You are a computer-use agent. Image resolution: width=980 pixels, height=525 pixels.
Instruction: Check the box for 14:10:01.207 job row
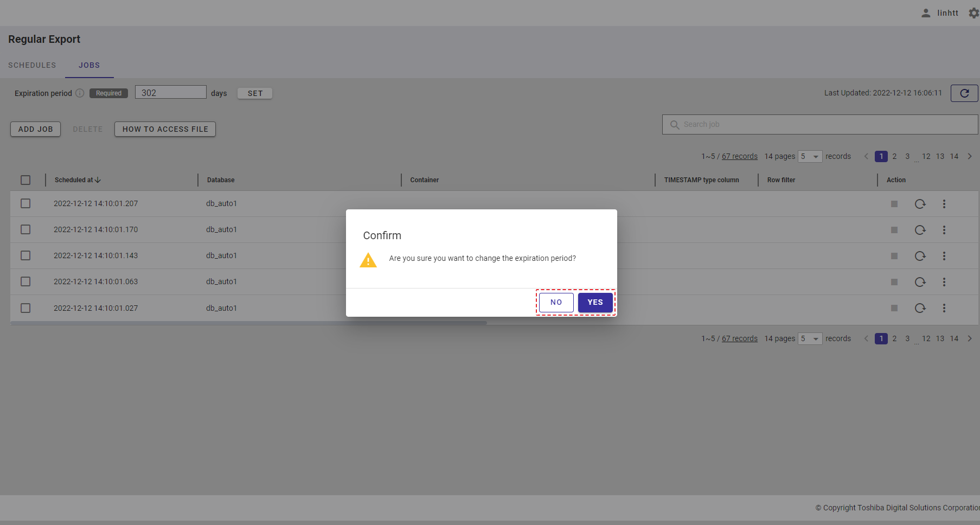point(25,203)
